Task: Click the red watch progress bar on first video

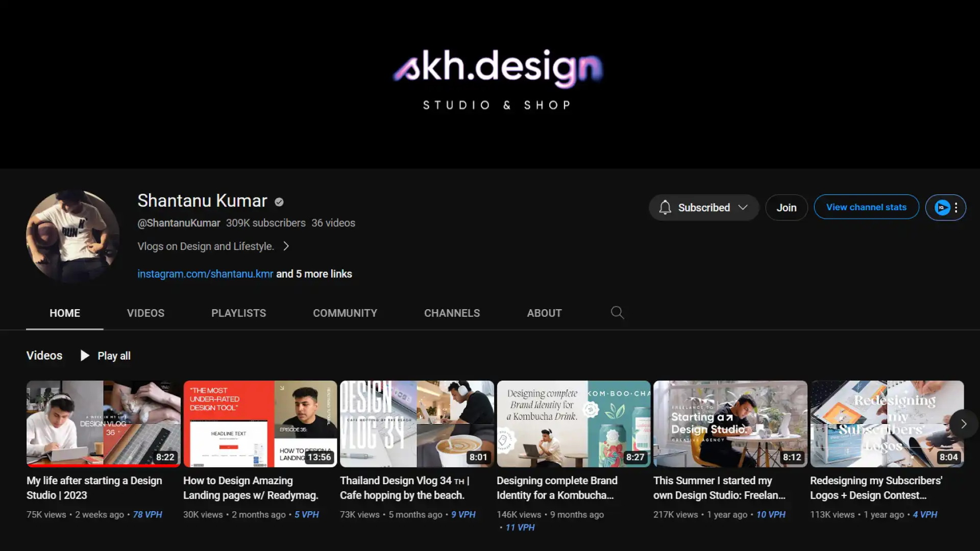Action: click(x=102, y=466)
